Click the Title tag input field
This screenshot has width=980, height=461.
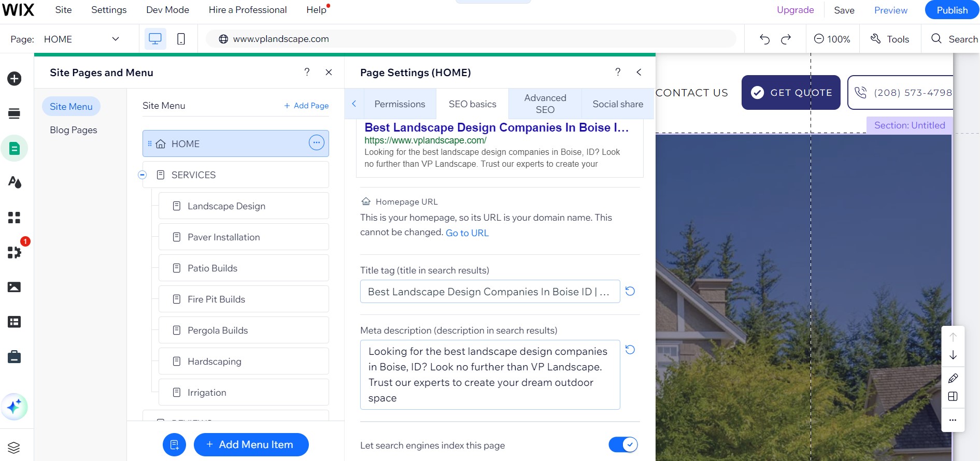click(x=490, y=292)
